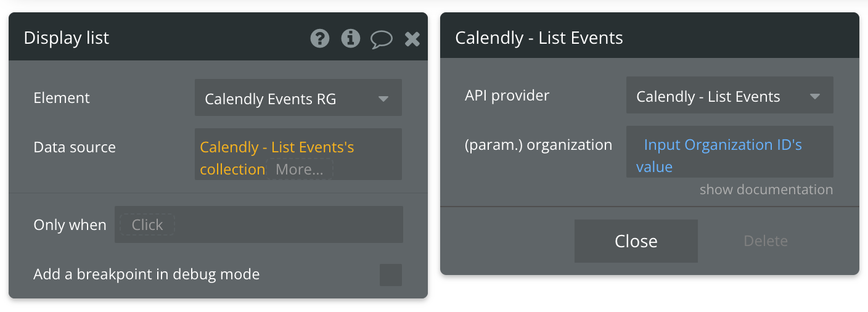The height and width of the screenshot is (312, 868).
Task: Click the Delete button in Calendly panel
Action: point(766,241)
